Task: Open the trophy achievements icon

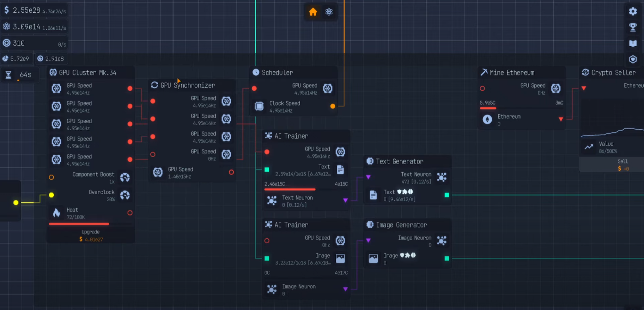Action: tap(633, 27)
